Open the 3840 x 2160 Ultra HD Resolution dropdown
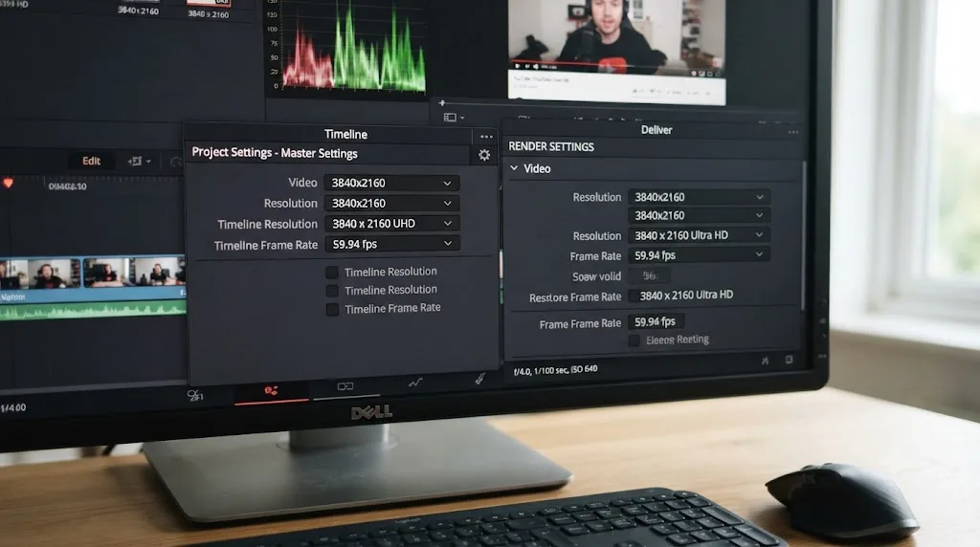The image size is (980, 547). 699,235
